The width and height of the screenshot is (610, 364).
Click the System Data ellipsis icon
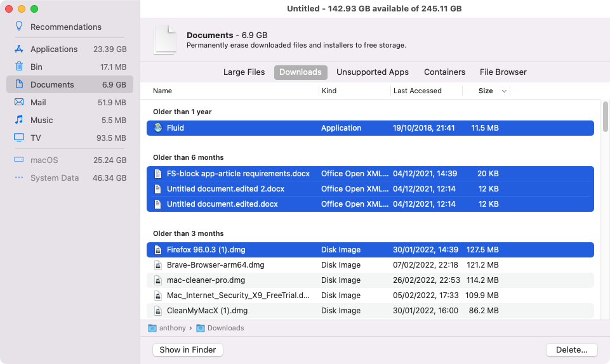click(x=18, y=178)
